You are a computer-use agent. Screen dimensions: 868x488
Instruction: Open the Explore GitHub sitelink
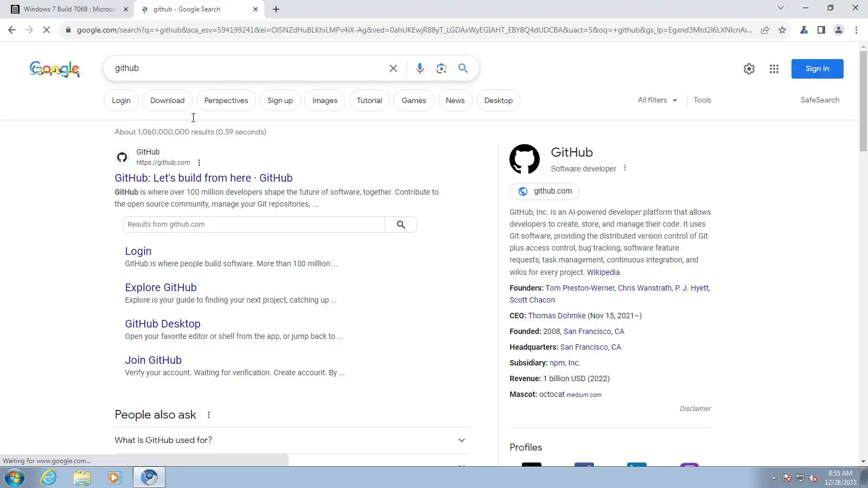pos(161,287)
